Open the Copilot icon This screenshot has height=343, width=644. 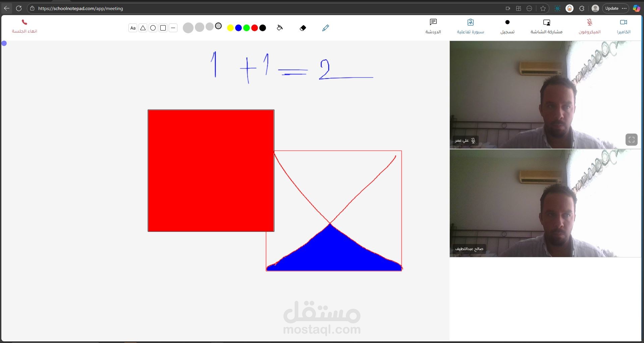pos(636,8)
